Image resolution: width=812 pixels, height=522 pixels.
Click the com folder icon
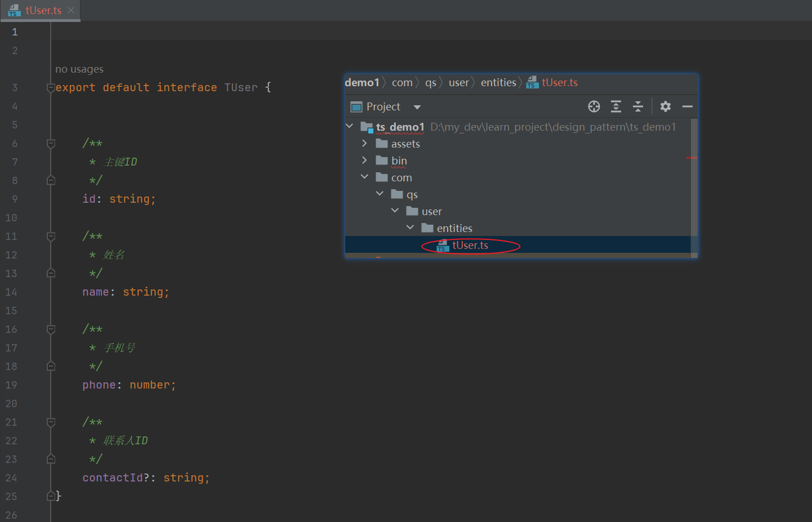point(382,177)
